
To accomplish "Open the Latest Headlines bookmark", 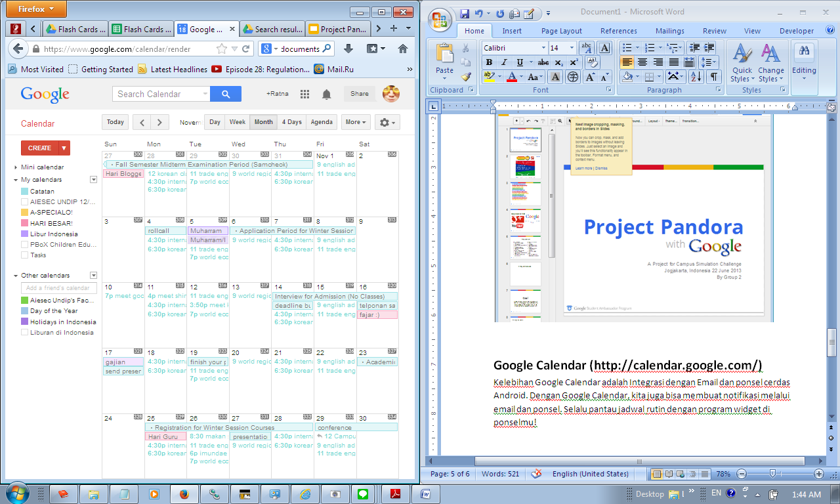I will click(173, 69).
